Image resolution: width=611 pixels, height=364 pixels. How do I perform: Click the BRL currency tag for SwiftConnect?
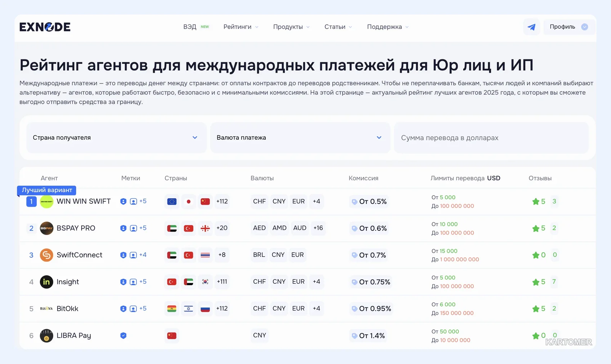point(259,255)
